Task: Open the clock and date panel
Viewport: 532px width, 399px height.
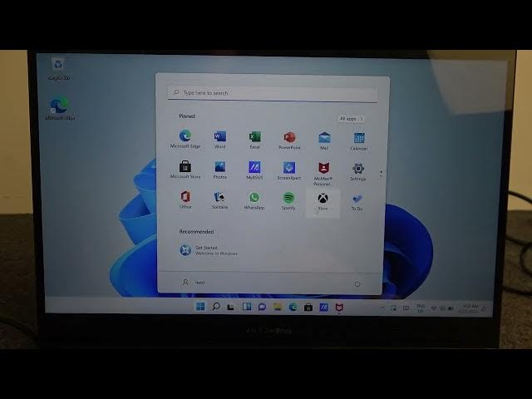Action: click(469, 308)
